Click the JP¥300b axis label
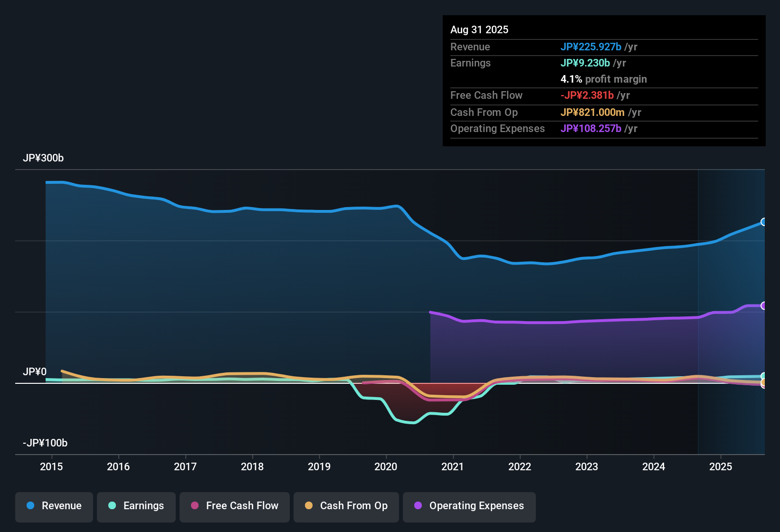The height and width of the screenshot is (532, 780). click(43, 158)
